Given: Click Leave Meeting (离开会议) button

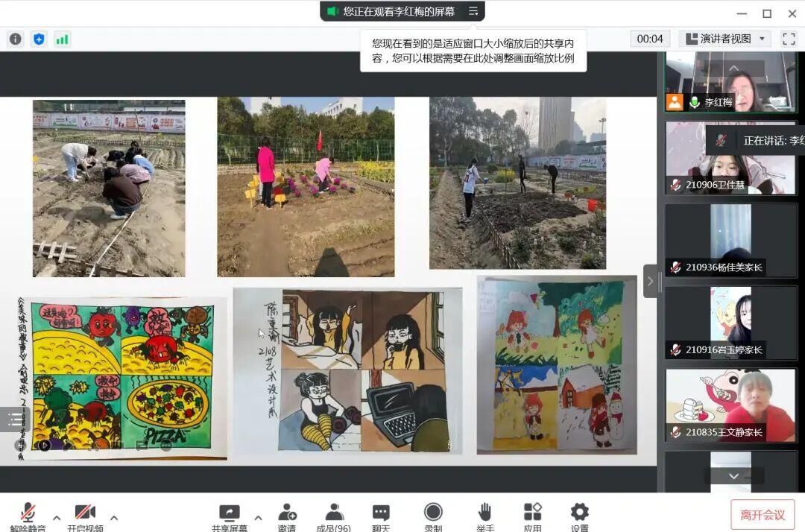Looking at the screenshot, I should tap(762, 514).
